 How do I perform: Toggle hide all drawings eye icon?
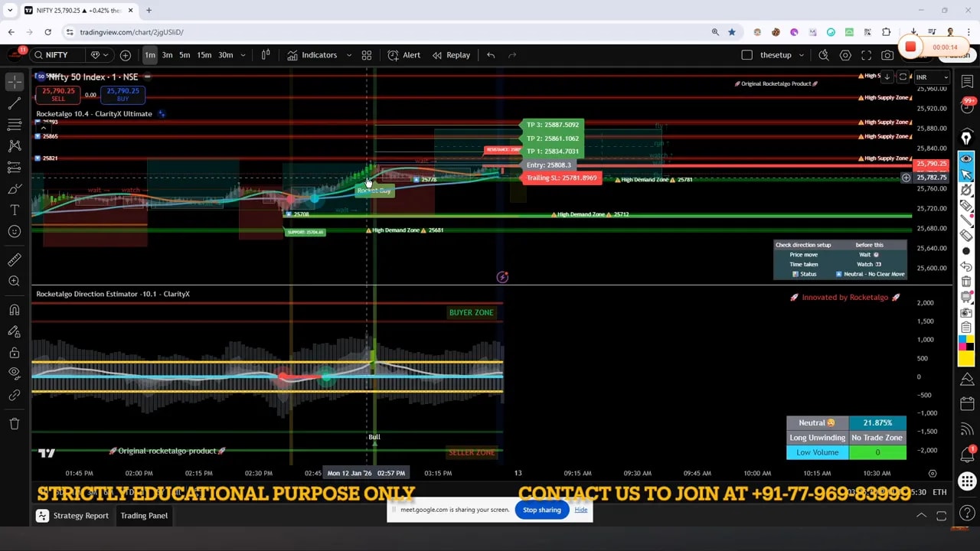click(14, 373)
